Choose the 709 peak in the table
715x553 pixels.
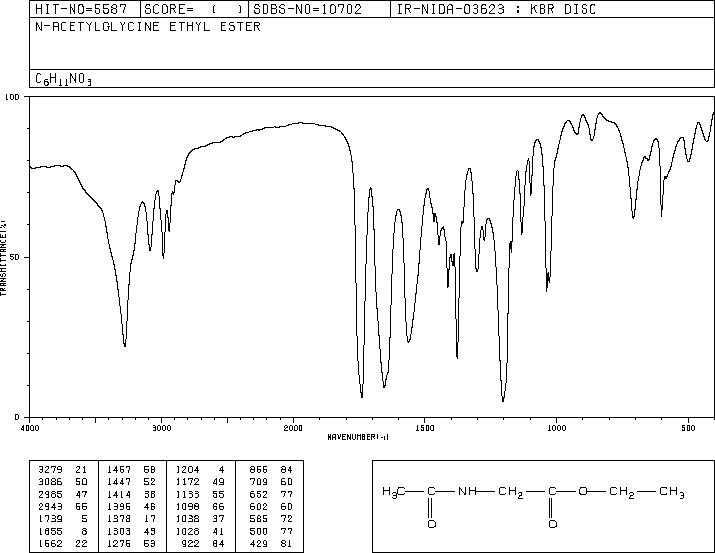tap(259, 482)
